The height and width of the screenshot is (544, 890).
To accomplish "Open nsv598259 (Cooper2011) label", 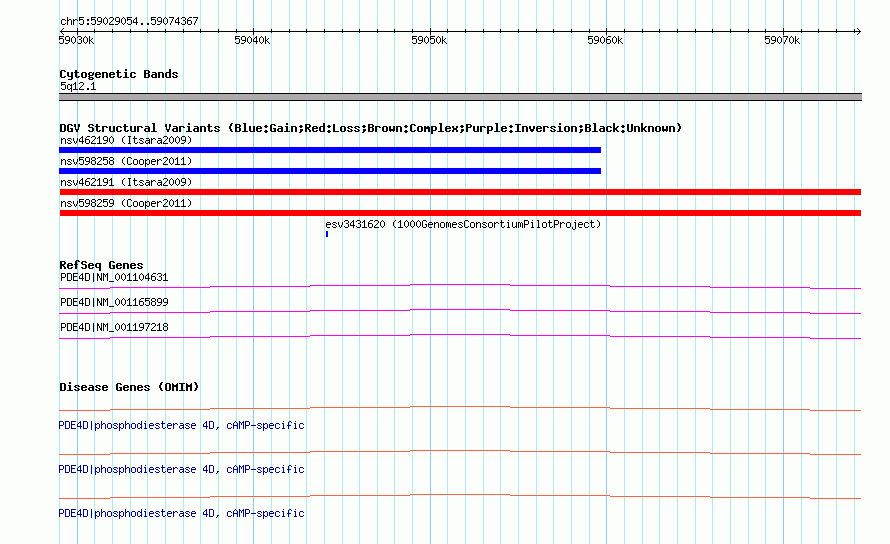I will pyautogui.click(x=126, y=203).
